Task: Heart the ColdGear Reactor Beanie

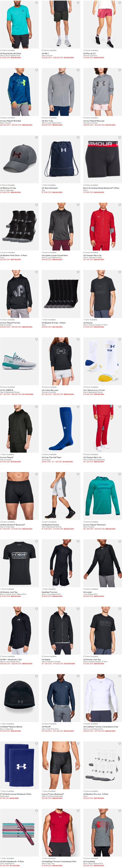Action: (x=36, y=676)
